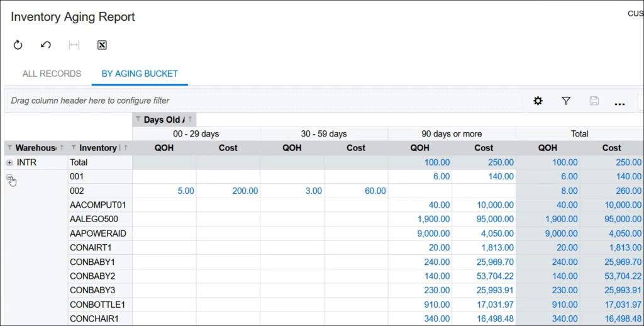644x326 pixels.
Task: Open CONBABY1 cost 25,969.70 in 90 days column
Action: (495, 262)
